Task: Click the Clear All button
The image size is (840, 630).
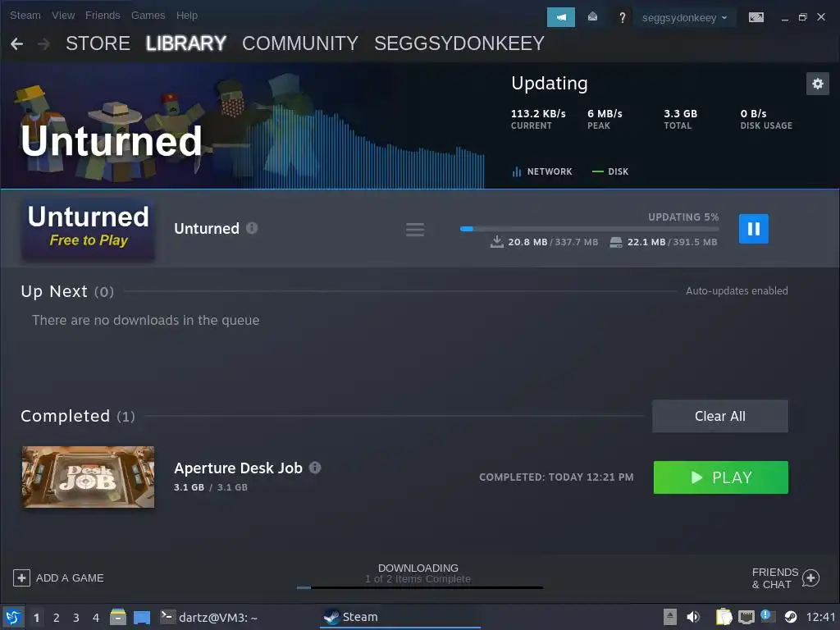Action: (719, 416)
